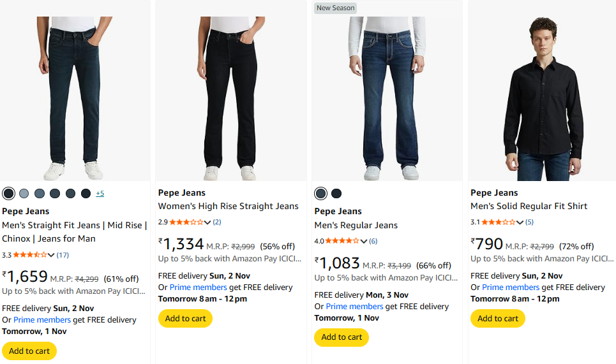Open Prime members link under Men's Regular Jeans
The width and height of the screenshot is (616, 364).
[355, 306]
